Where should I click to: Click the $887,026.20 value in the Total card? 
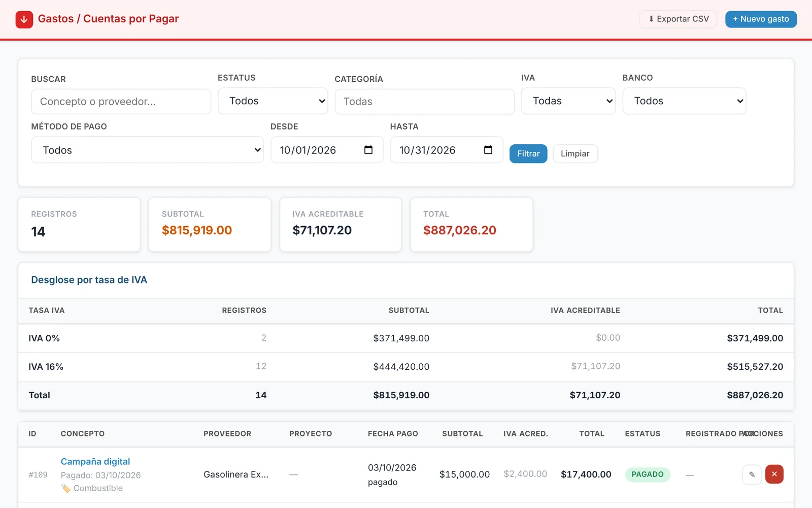(x=460, y=230)
